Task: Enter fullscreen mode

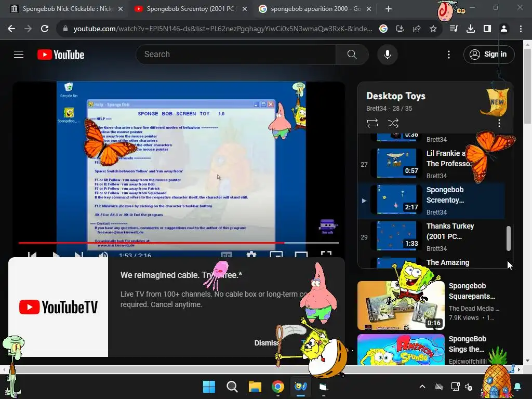Action: pos(326,255)
